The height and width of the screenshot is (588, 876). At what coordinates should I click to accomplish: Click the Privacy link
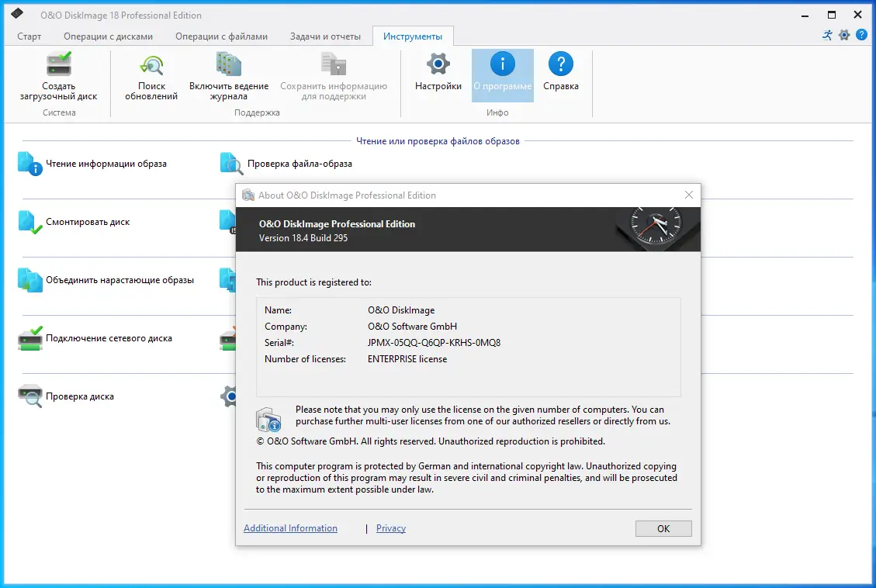coord(390,528)
